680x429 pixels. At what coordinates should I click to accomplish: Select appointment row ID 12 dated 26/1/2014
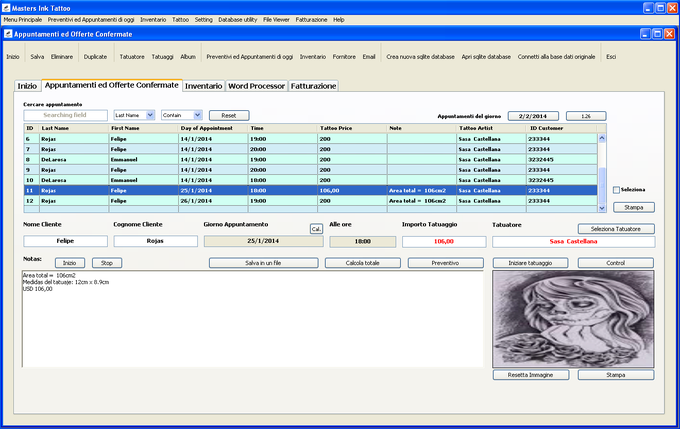(311, 201)
